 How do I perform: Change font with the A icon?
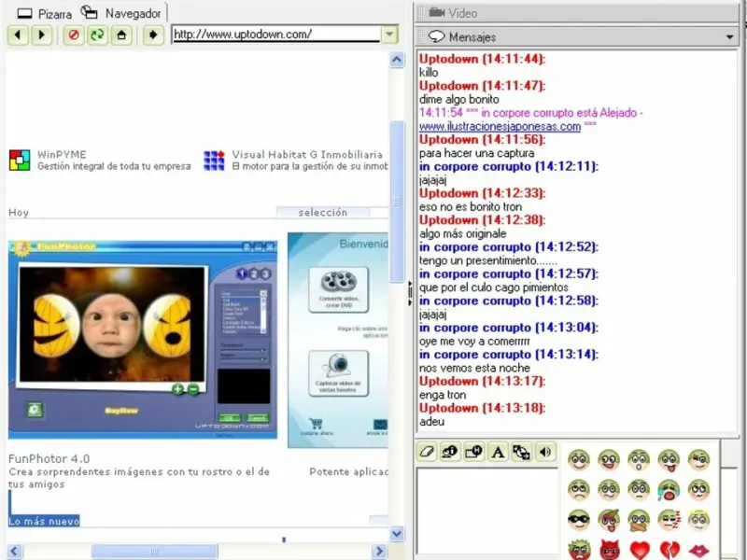pos(498,452)
